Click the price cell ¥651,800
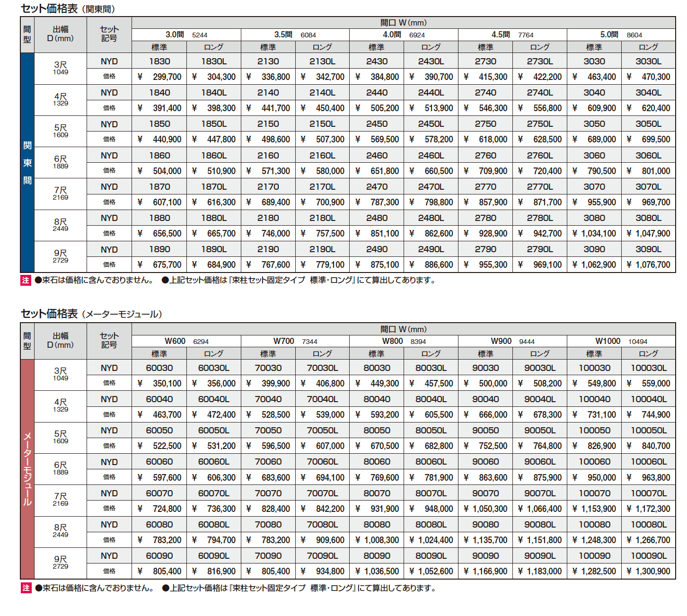Viewport: 687px width, 616px height. point(377,171)
